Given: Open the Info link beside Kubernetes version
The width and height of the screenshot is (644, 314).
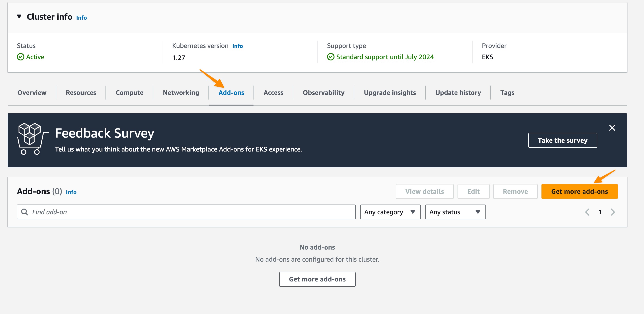Looking at the screenshot, I should click(237, 46).
